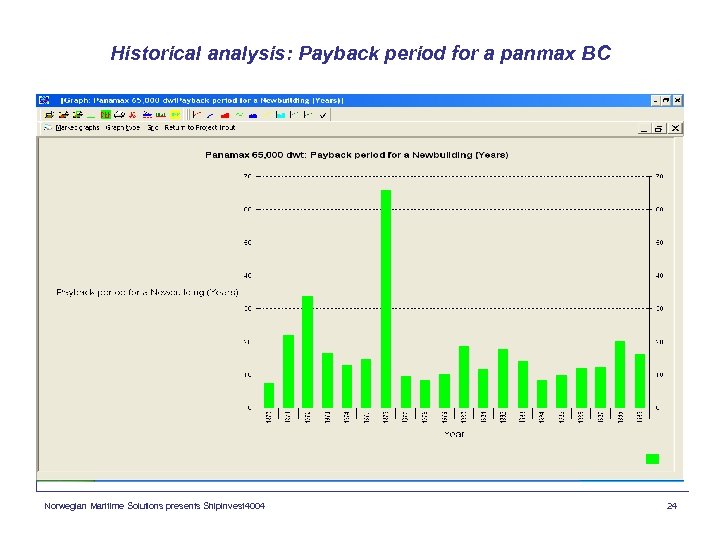Click the cyan filled chart toolbar icon
Image resolution: width=720 pixels, height=540 pixels.
[281, 115]
